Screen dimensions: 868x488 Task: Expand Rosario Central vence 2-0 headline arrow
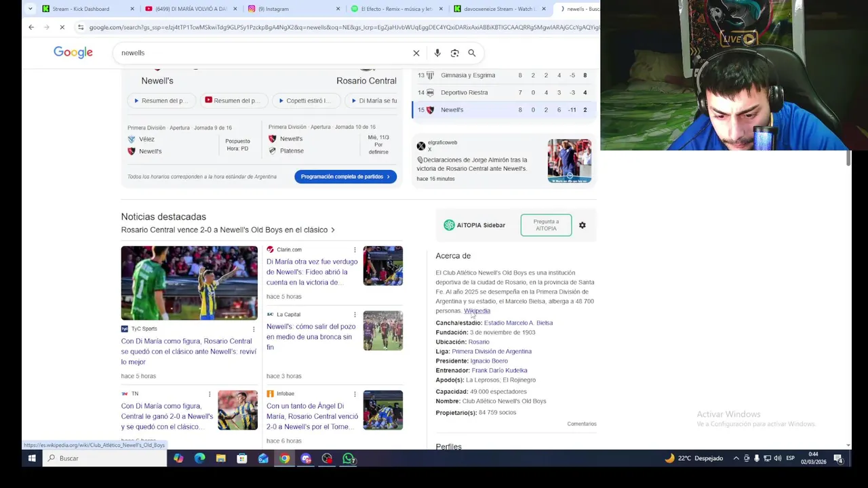(332, 230)
